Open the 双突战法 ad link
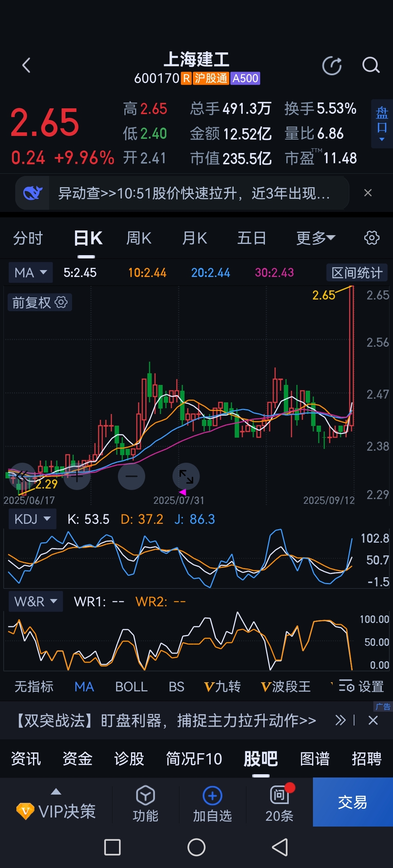 pos(166,720)
